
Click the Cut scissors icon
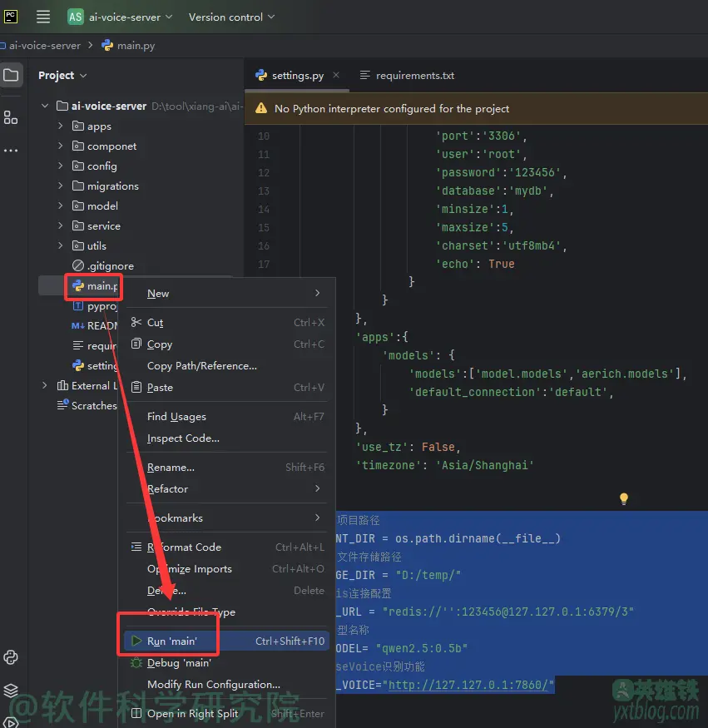pyautogui.click(x=136, y=322)
